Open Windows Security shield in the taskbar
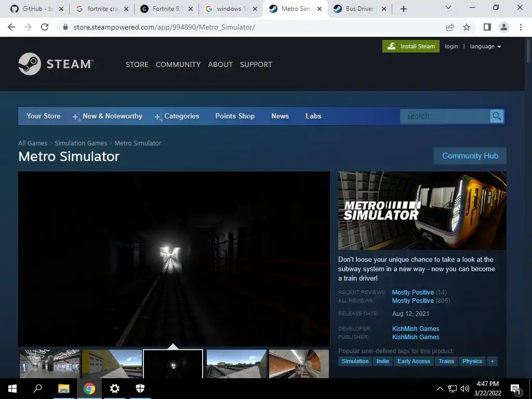Image resolution: width=532 pixels, height=399 pixels. pyautogui.click(x=140, y=389)
